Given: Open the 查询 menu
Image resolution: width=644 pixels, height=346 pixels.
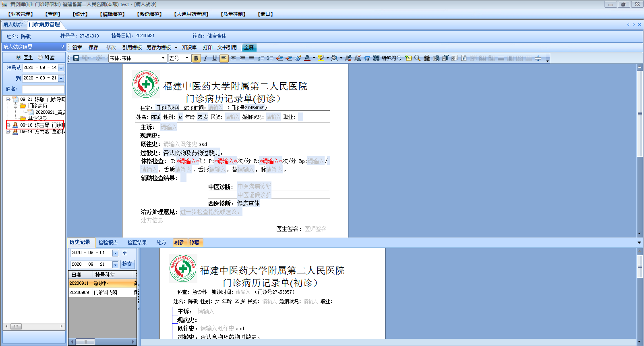Looking at the screenshot, I should pyautogui.click(x=53, y=14).
